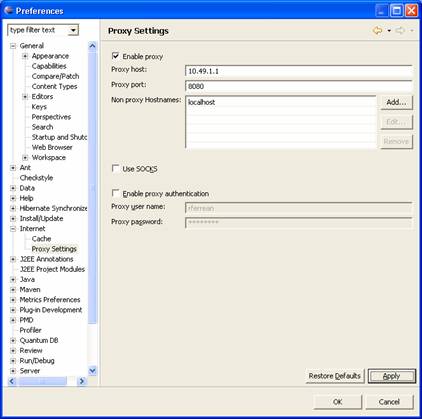Expand the Java tree node

(x=13, y=279)
